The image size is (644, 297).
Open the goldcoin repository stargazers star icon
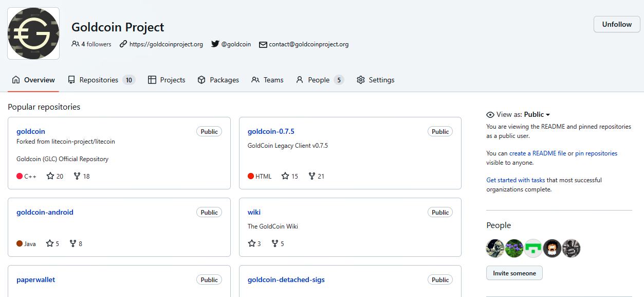pyautogui.click(x=50, y=176)
